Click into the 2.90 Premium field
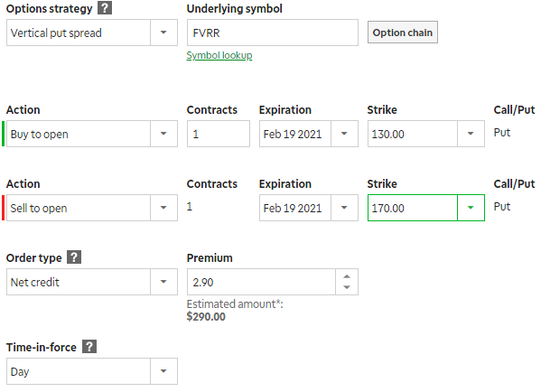The image size is (541, 392). click(x=261, y=282)
